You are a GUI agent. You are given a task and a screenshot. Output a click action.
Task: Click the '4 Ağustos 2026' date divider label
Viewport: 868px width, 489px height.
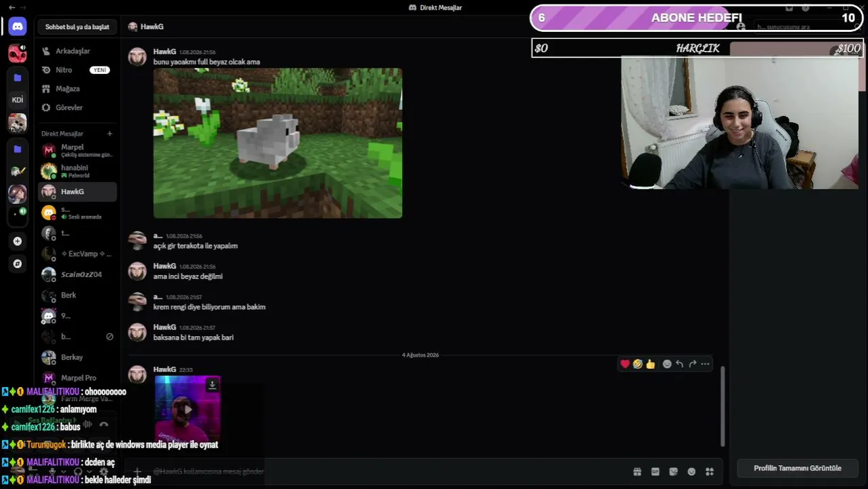[x=420, y=355]
